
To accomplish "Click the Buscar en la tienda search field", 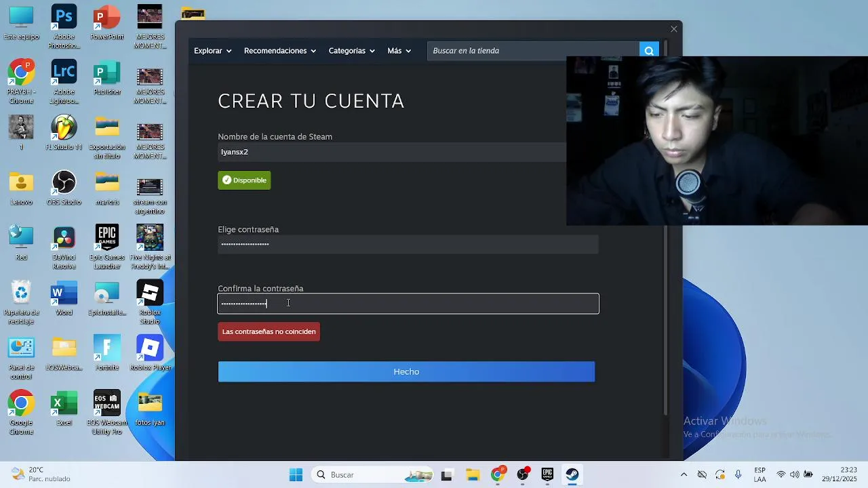I will (x=533, y=51).
